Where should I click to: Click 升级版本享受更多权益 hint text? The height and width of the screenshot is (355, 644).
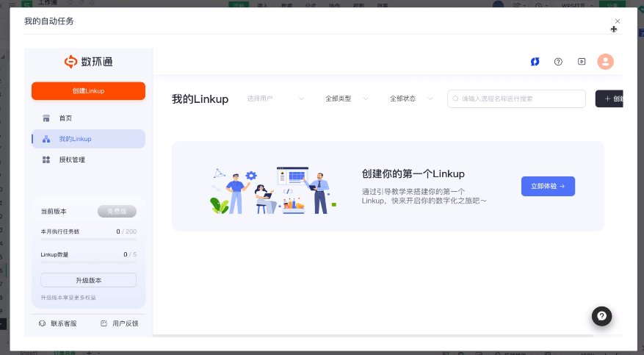tap(68, 298)
